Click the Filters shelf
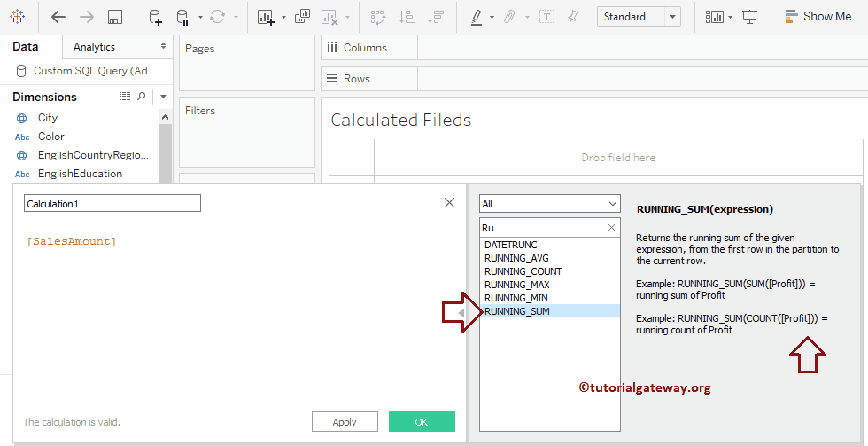Screen dimensions: 868x446 pos(247,132)
